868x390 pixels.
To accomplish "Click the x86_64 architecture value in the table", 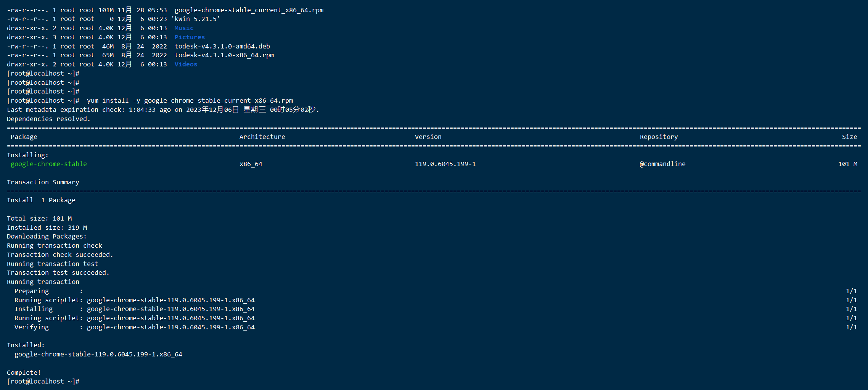I will point(251,164).
